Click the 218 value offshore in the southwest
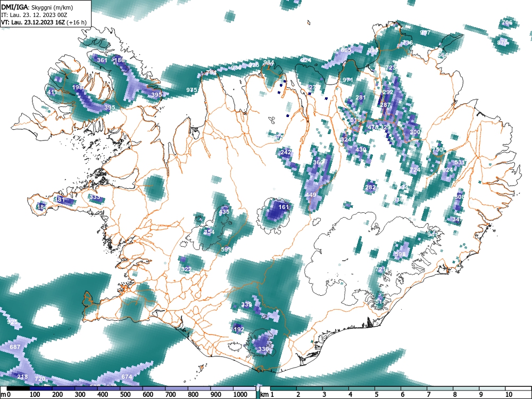The image size is (532, 399). [x=22, y=377]
